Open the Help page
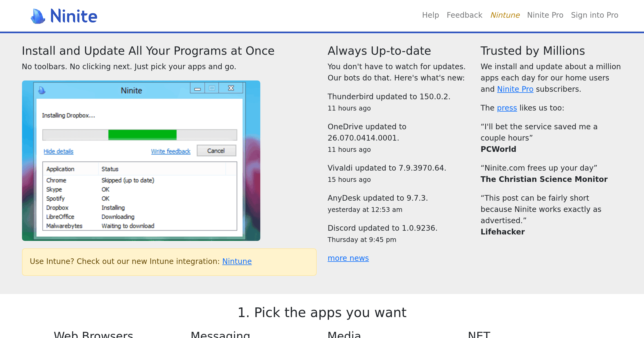Screen dimensions: 644x338 tap(430, 15)
